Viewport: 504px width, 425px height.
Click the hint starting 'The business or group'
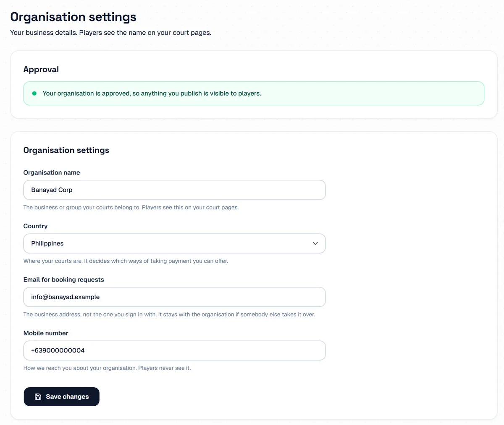tap(131, 207)
